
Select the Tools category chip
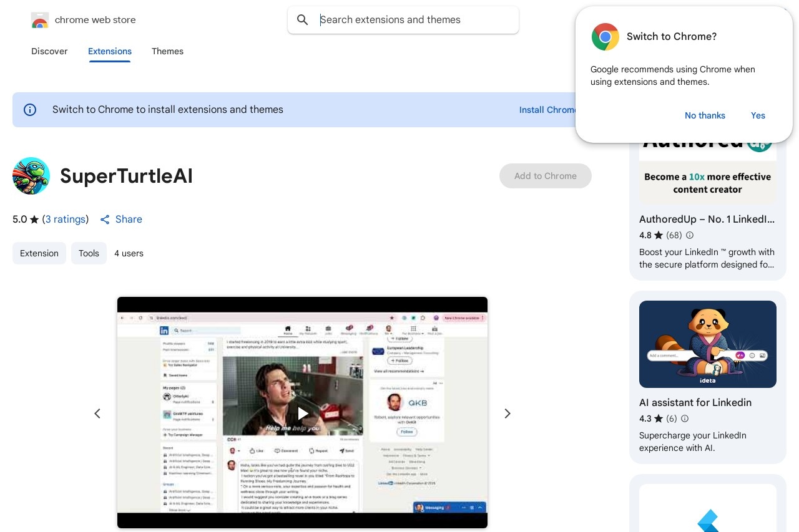click(89, 253)
